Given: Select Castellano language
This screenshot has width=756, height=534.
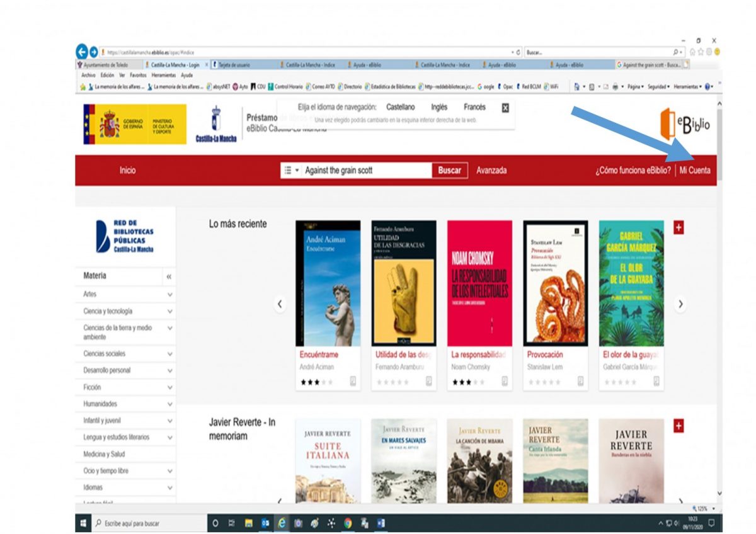Looking at the screenshot, I should [x=401, y=107].
